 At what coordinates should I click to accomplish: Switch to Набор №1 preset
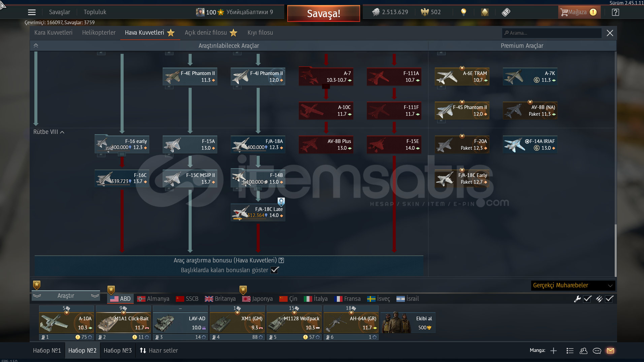click(47, 351)
